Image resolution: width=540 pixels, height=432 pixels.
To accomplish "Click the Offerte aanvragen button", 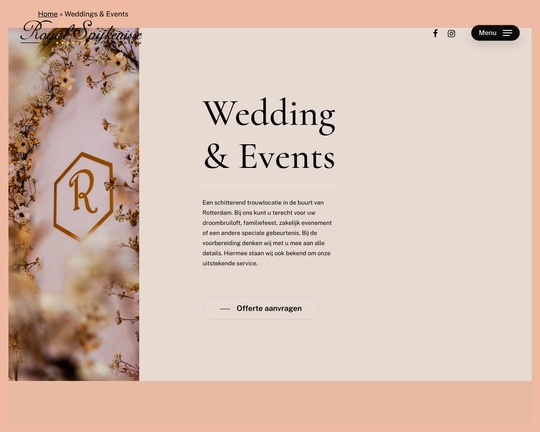I will point(261,308).
